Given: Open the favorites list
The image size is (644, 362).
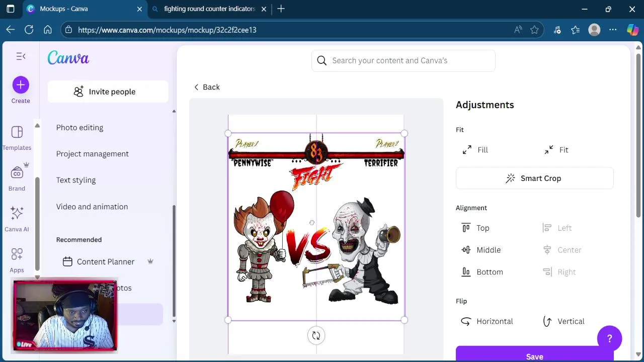Looking at the screenshot, I should click(576, 30).
